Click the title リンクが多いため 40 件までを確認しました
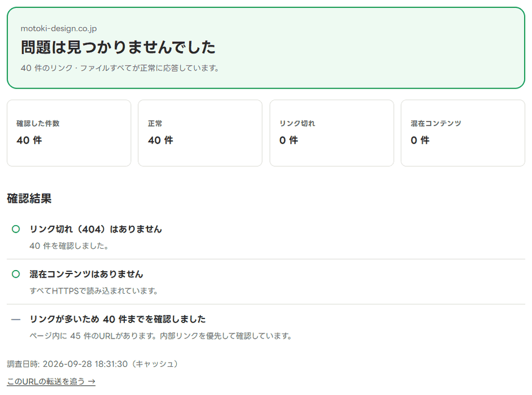The height and width of the screenshot is (395, 532). [117, 319]
